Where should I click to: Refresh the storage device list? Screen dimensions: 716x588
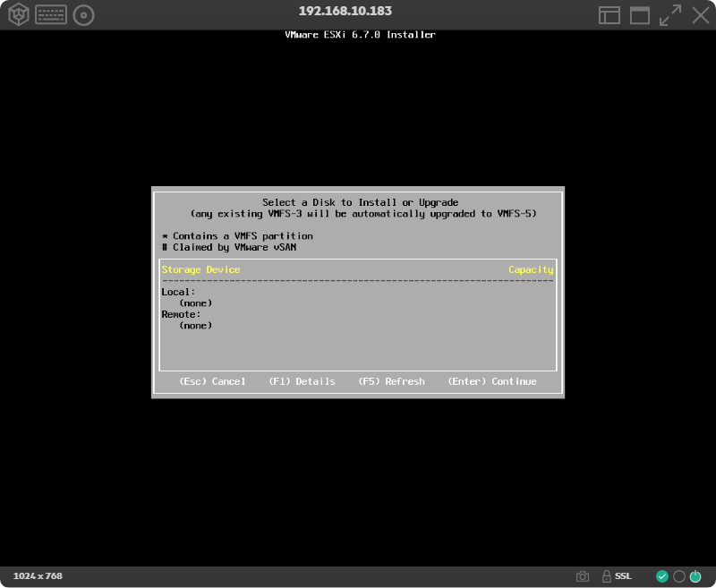point(391,381)
